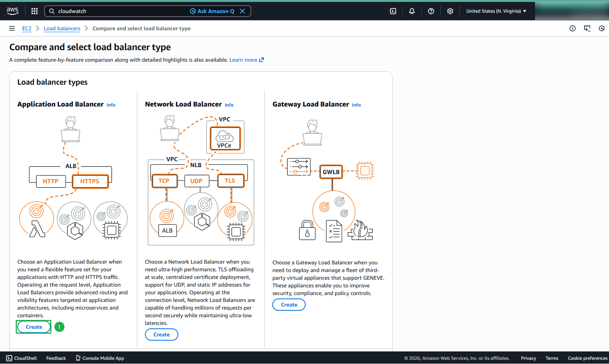This screenshot has width=609, height=364.
Task: Click the Application Load Balancer diagram
Action: point(73,178)
